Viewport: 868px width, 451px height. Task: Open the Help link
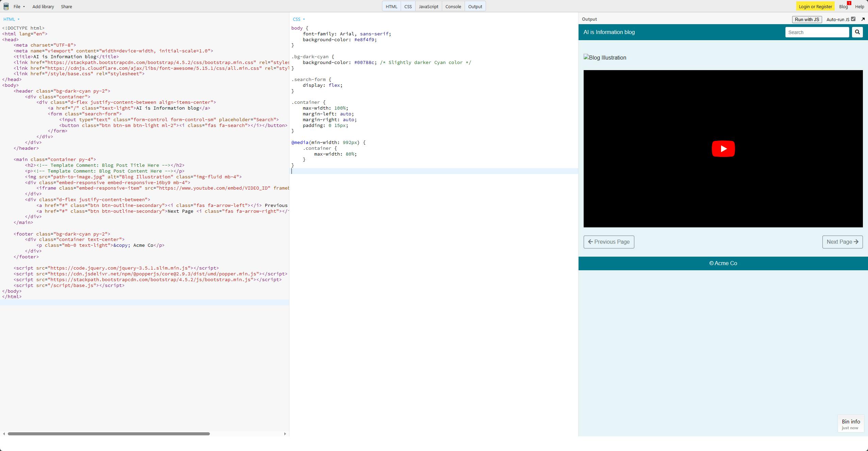[859, 6]
